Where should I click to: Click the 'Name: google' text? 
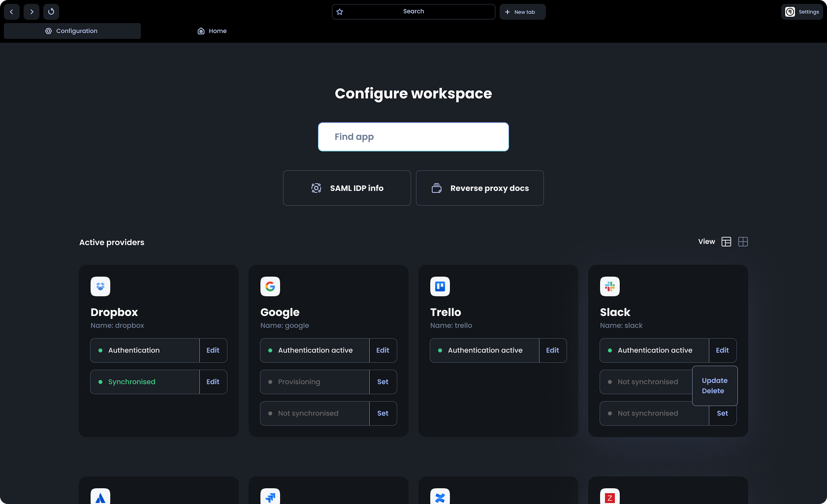tap(285, 325)
